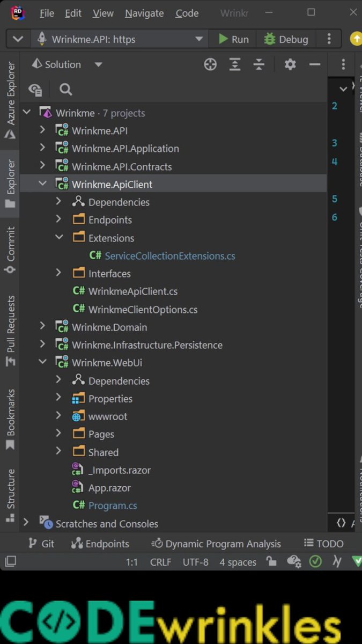This screenshot has width=362, height=644.
Task: Open WrinkmeClientOptions.cs file
Action: coord(143,309)
